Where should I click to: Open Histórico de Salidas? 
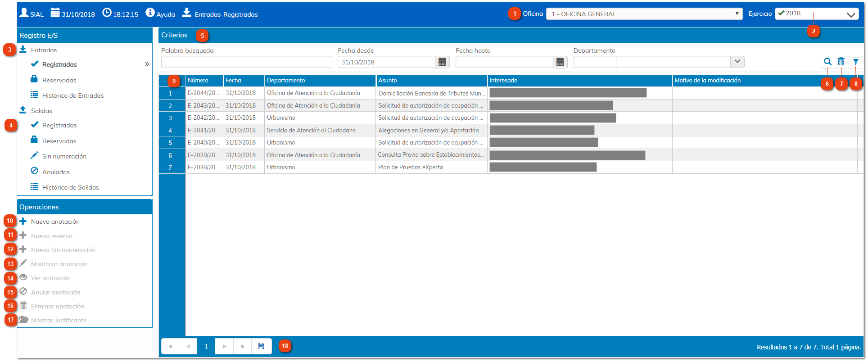coord(70,187)
